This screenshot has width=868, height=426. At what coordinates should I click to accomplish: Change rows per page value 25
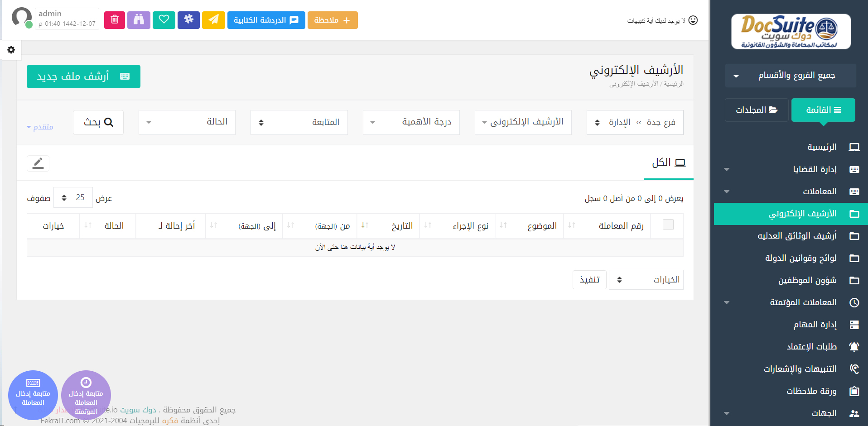click(x=73, y=198)
